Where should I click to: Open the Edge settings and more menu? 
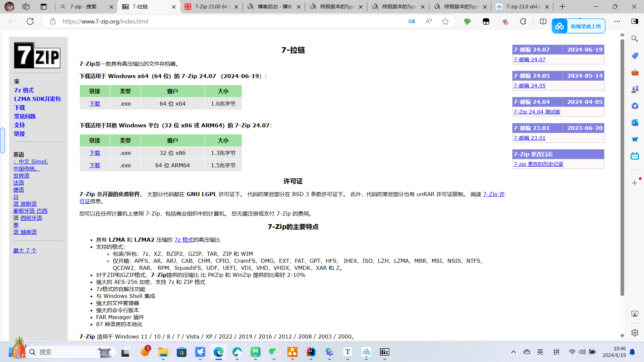point(617,21)
